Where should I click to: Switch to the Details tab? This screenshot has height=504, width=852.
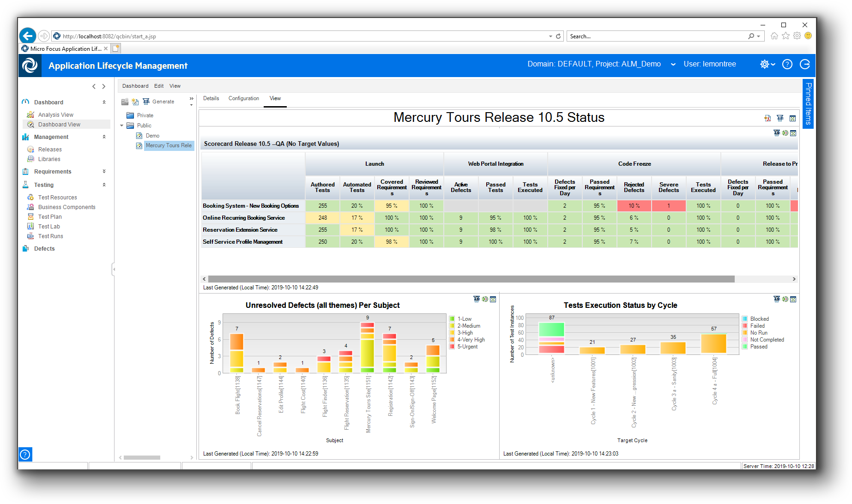click(211, 98)
